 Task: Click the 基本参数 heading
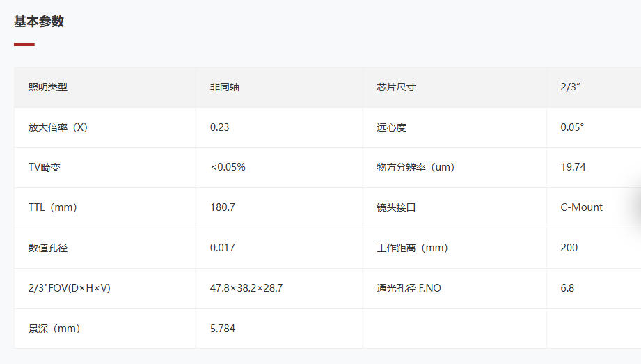pos(39,22)
